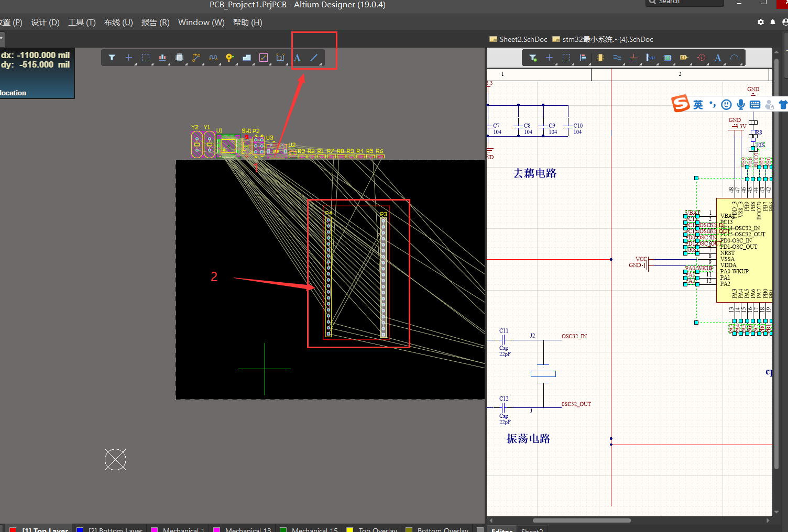The width and height of the screenshot is (788, 532).
Task: Open the 报告 (R) menu
Action: (x=156, y=22)
